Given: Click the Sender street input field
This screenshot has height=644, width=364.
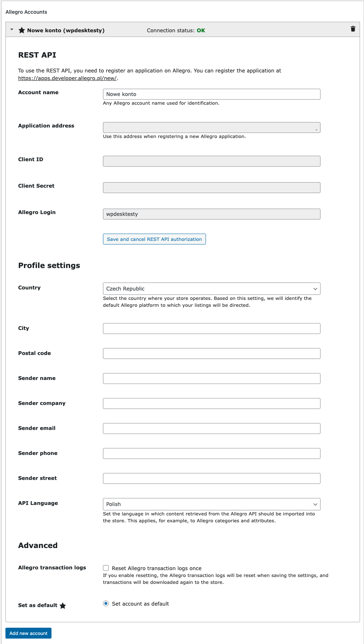Looking at the screenshot, I should click(x=211, y=478).
